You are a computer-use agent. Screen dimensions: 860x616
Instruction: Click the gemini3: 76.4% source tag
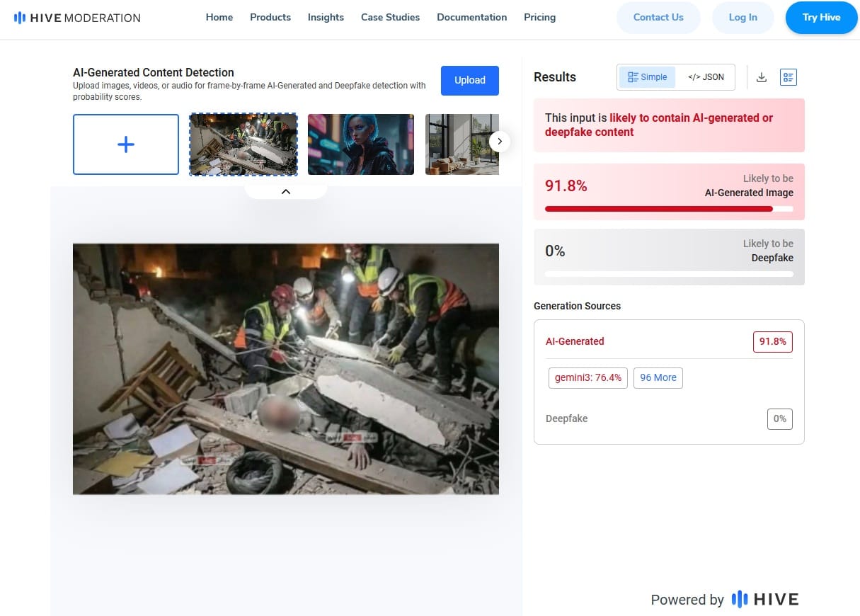point(587,377)
